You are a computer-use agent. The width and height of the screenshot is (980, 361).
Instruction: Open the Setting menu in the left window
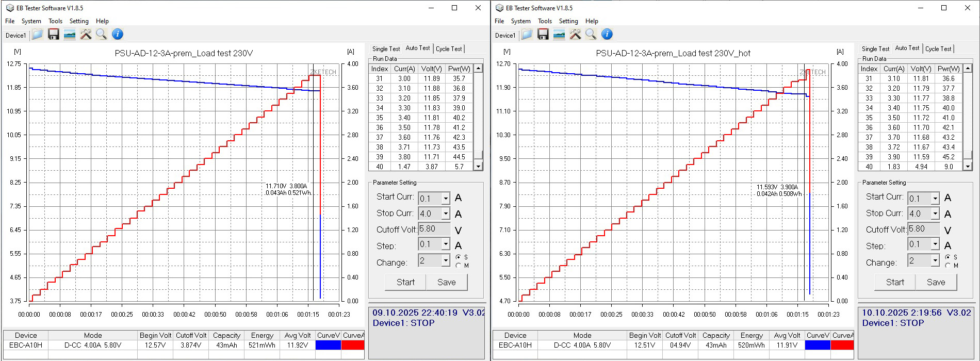(79, 21)
